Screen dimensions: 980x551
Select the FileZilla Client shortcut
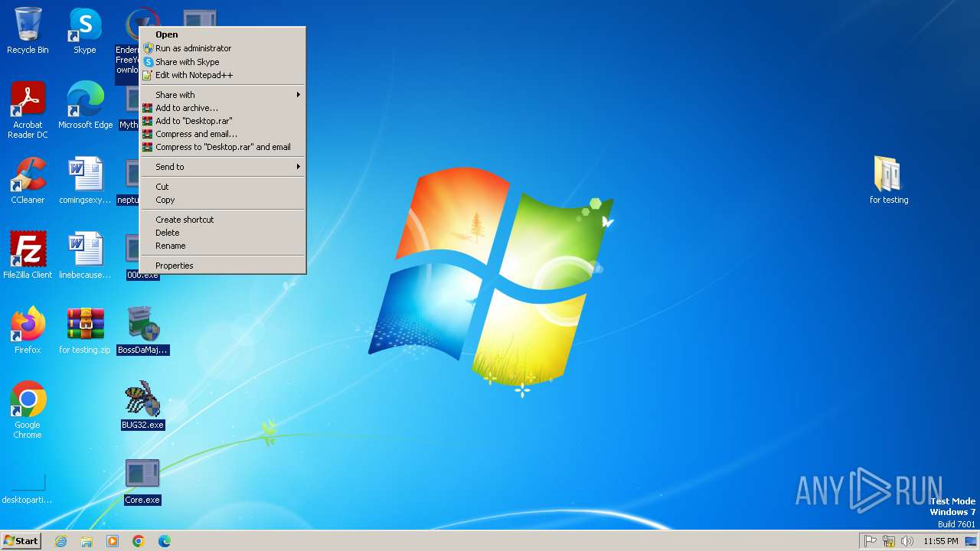(28, 256)
